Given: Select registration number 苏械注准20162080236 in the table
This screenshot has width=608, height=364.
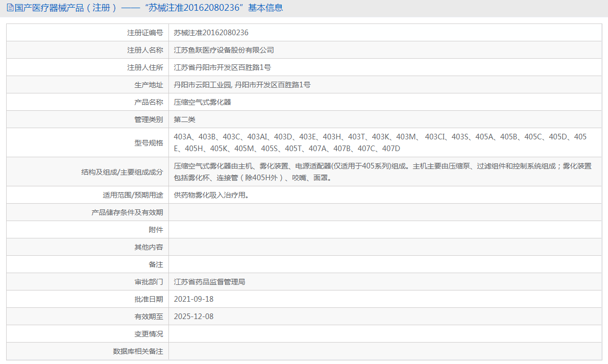Looking at the screenshot, I should click(211, 33).
